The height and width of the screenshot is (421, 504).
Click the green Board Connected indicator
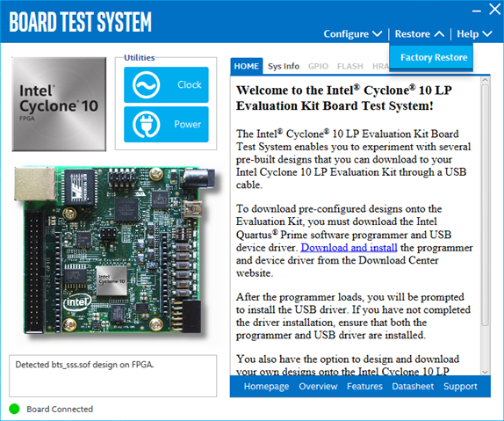pyautogui.click(x=14, y=409)
